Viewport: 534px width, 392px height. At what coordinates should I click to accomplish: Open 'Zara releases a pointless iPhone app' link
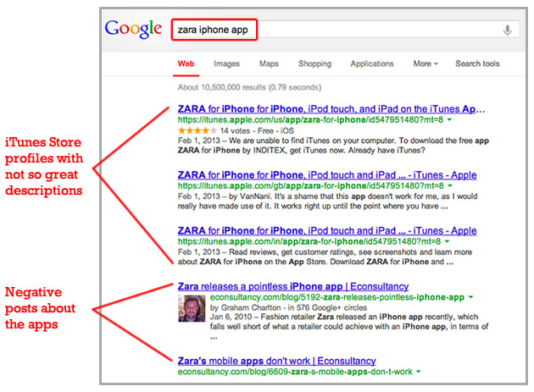pos(293,286)
